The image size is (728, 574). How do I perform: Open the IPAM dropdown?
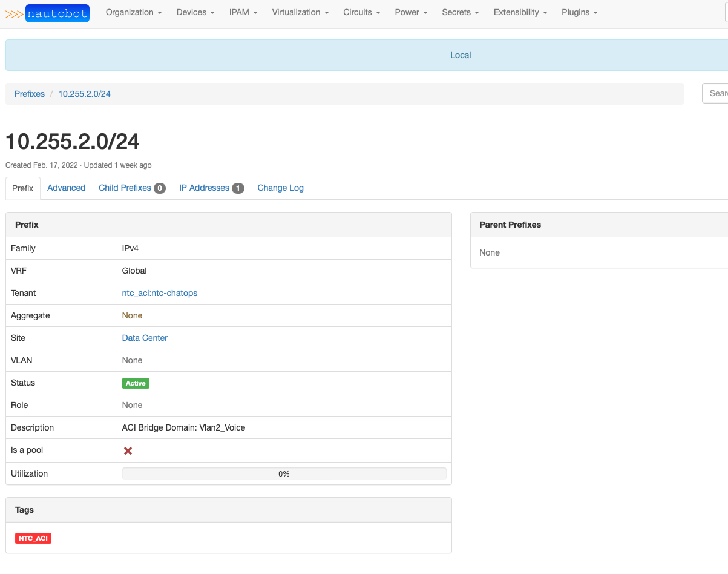coord(243,12)
